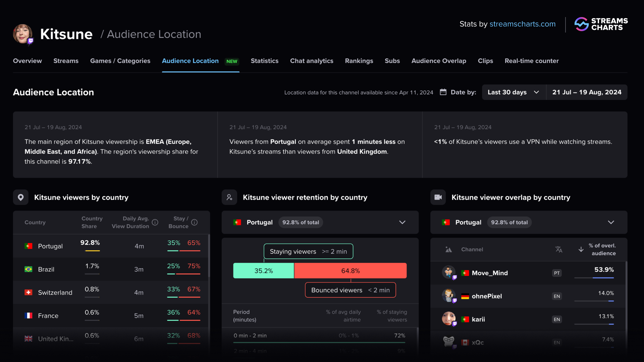Open the Last 30 days dropdown
Viewport: 644px width, 362px height.
(514, 92)
